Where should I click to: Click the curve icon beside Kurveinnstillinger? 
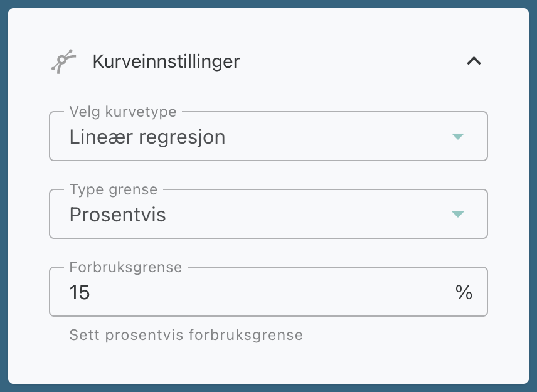tap(63, 61)
